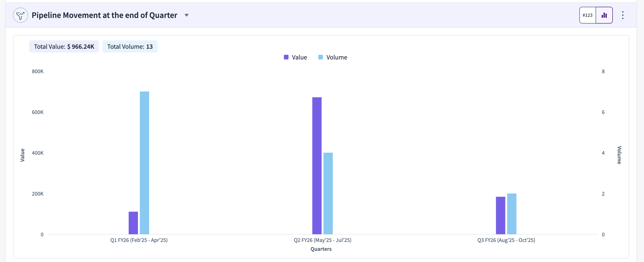Switch to the bar chart view
Viewport: 644px width, 262px height.
point(604,15)
